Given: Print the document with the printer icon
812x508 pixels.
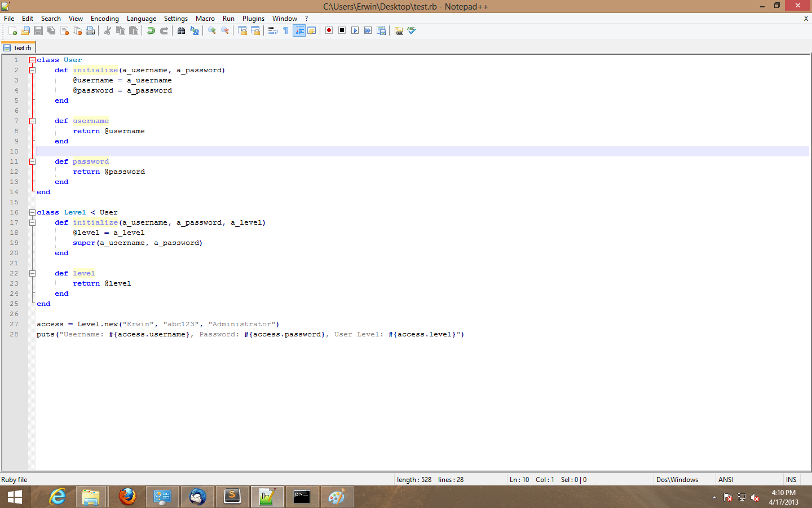Looking at the screenshot, I should (x=90, y=30).
